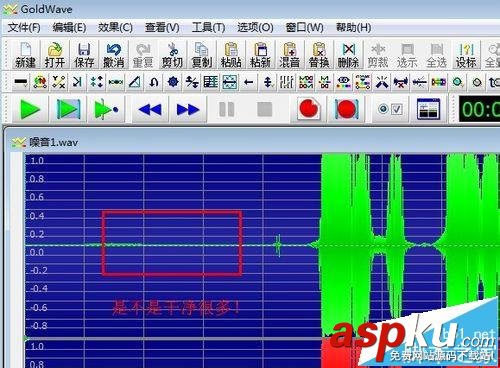Apply the Censor effect (black bar icon)
The width and height of the screenshot is (500, 368).
pos(21,82)
